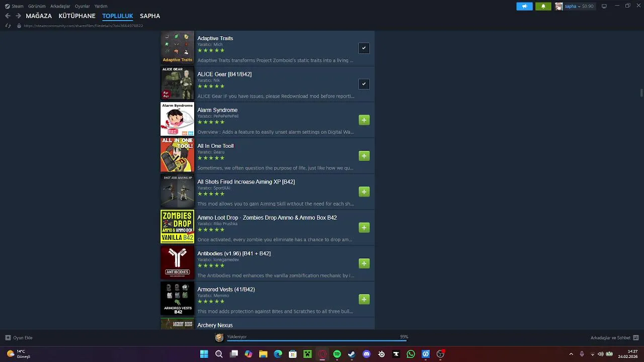Open the Yardım menu
This screenshot has width=644, height=362.
pyautogui.click(x=101, y=6)
